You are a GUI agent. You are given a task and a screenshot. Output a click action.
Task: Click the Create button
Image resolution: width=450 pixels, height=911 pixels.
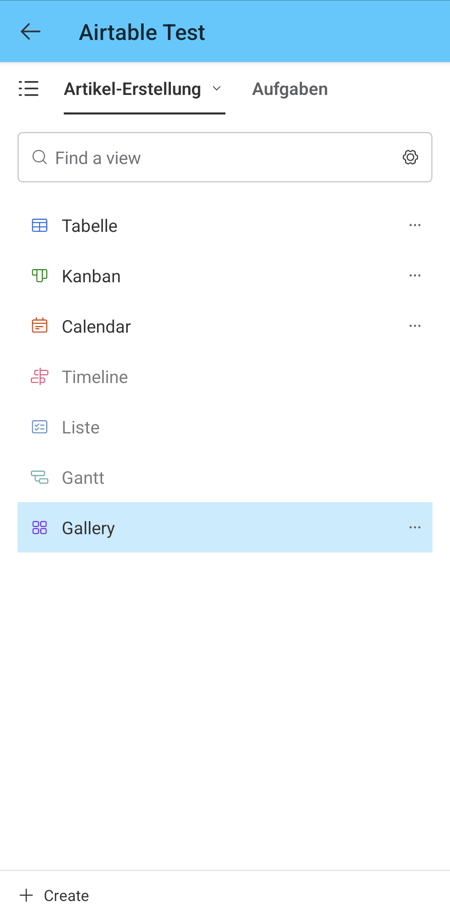click(54, 895)
